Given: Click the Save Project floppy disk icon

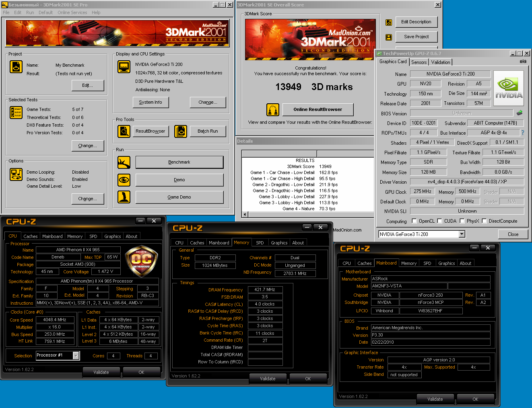Looking at the screenshot, I should (389, 37).
